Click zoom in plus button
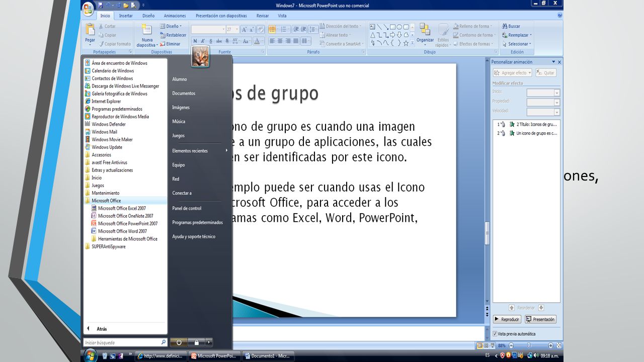Screen dimensions: 644x362 tap(550, 345)
